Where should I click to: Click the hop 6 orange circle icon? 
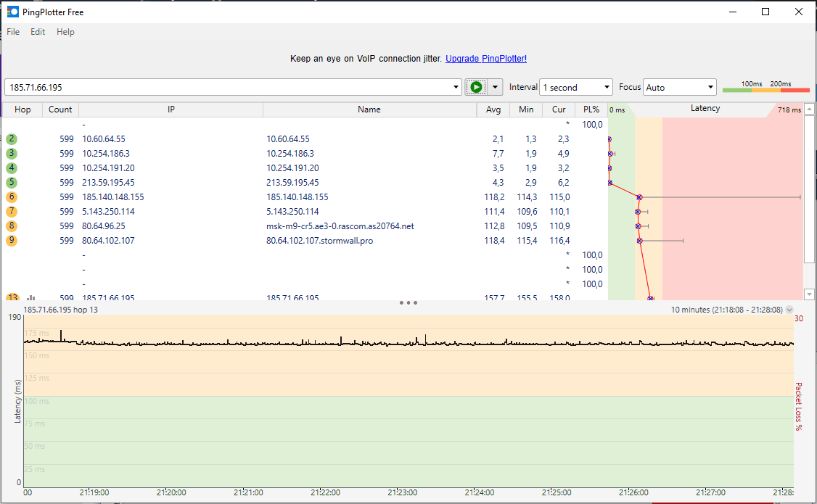pos(12,197)
